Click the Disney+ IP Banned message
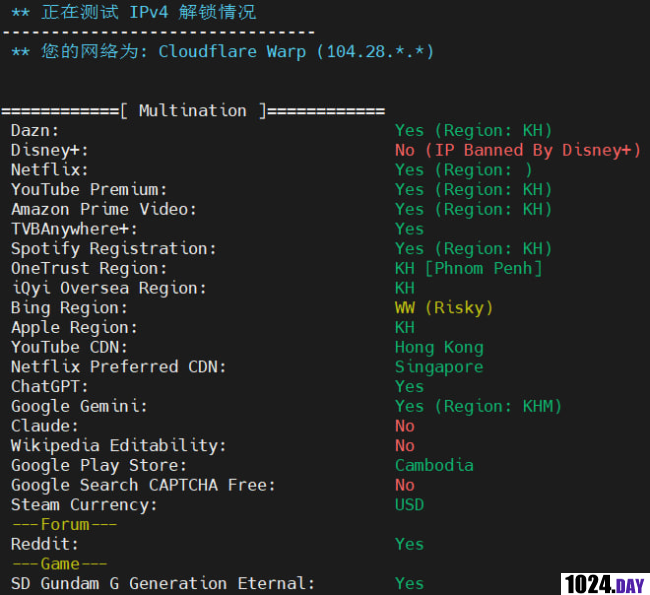 [x=518, y=150]
